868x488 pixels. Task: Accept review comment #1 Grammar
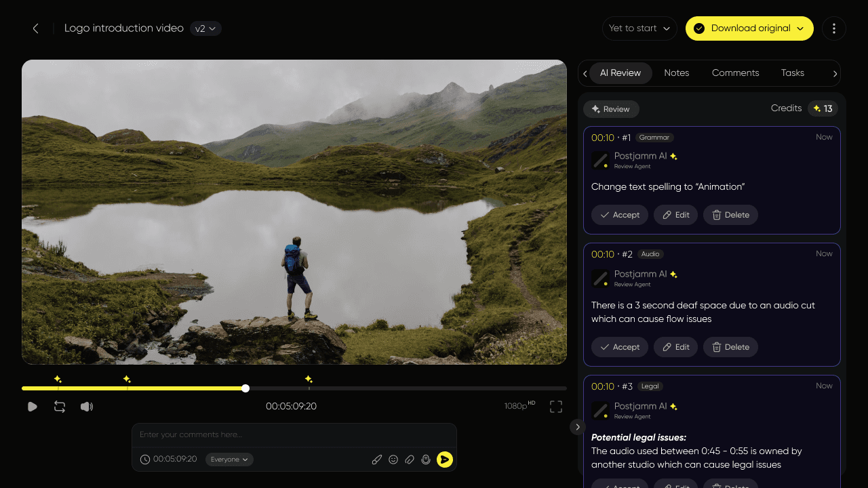pyautogui.click(x=620, y=215)
